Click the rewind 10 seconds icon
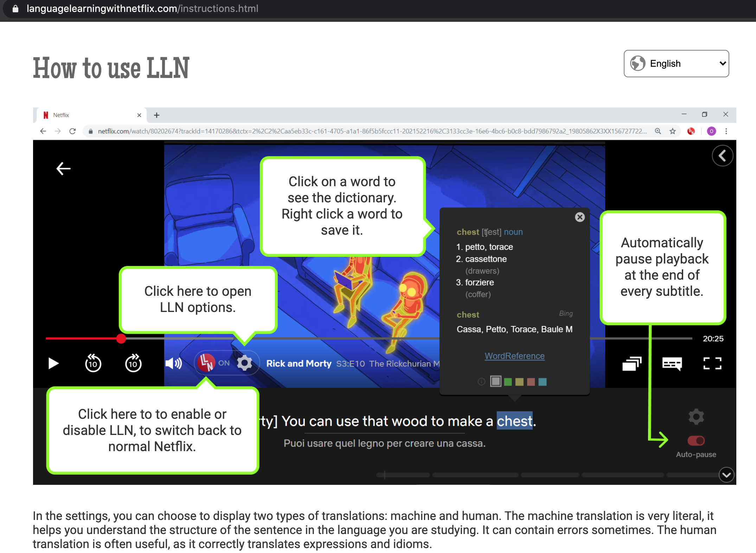This screenshot has width=756, height=553. tap(93, 363)
